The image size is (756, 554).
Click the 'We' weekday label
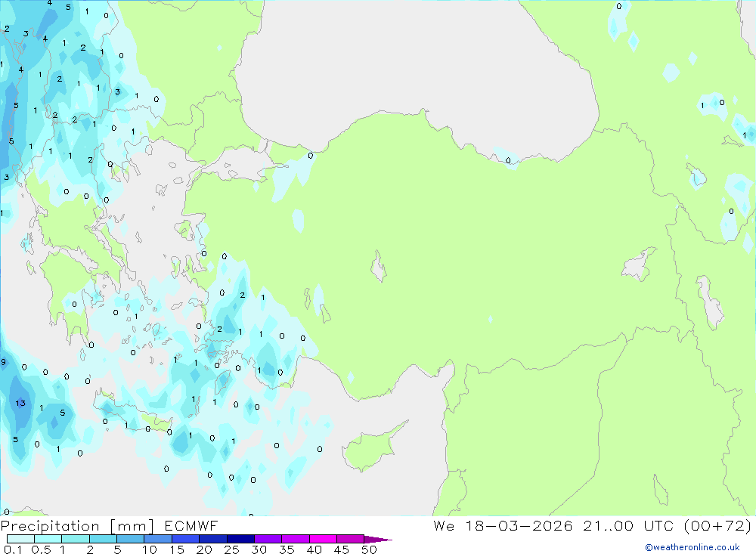[444, 526]
